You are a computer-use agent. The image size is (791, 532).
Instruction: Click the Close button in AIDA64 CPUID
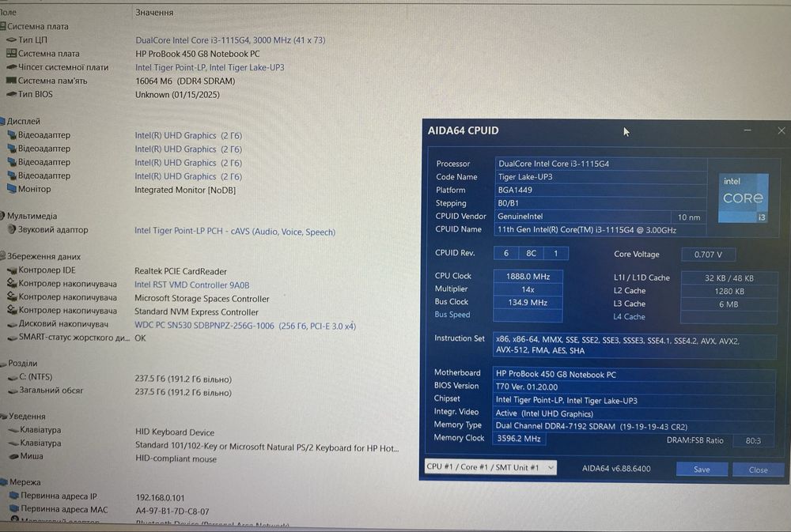pyautogui.click(x=759, y=470)
